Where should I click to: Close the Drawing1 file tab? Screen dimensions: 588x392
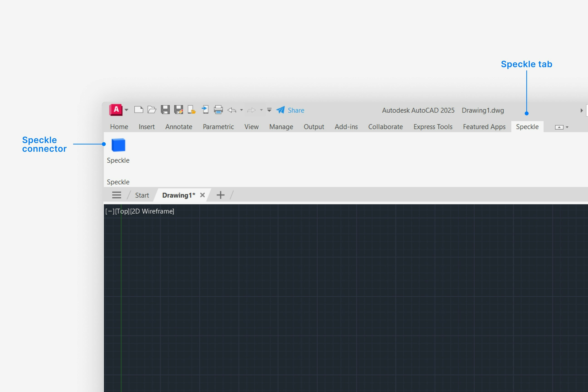click(203, 195)
